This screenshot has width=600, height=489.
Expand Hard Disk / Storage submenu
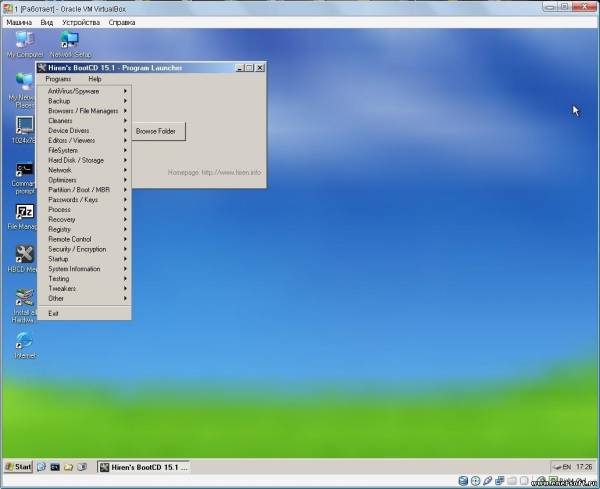point(84,160)
